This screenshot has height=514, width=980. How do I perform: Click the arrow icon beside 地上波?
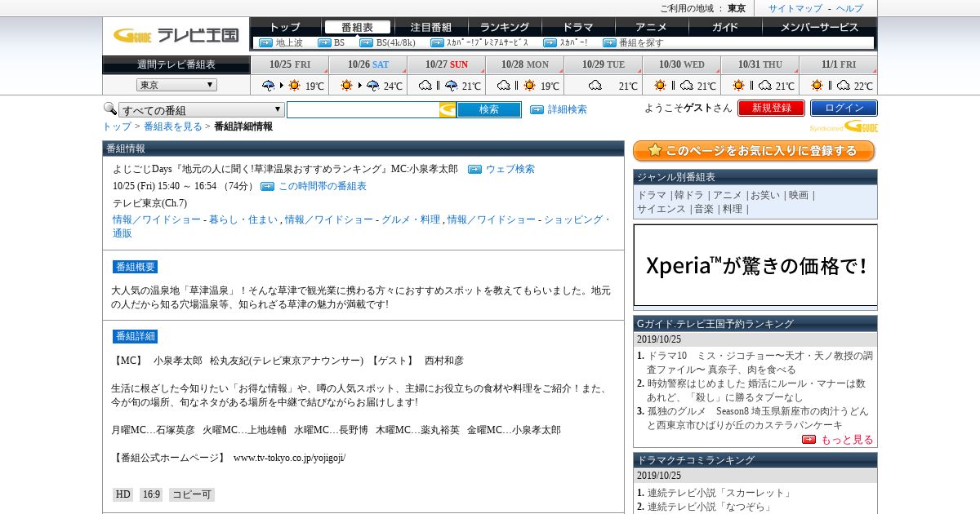[x=265, y=42]
